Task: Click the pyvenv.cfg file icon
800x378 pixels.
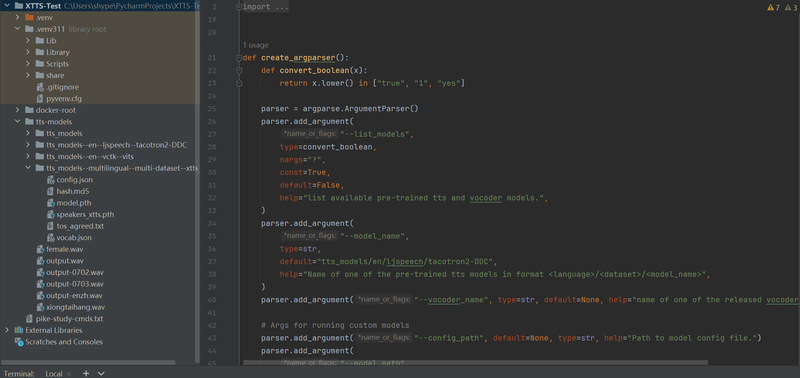Action: pos(40,98)
